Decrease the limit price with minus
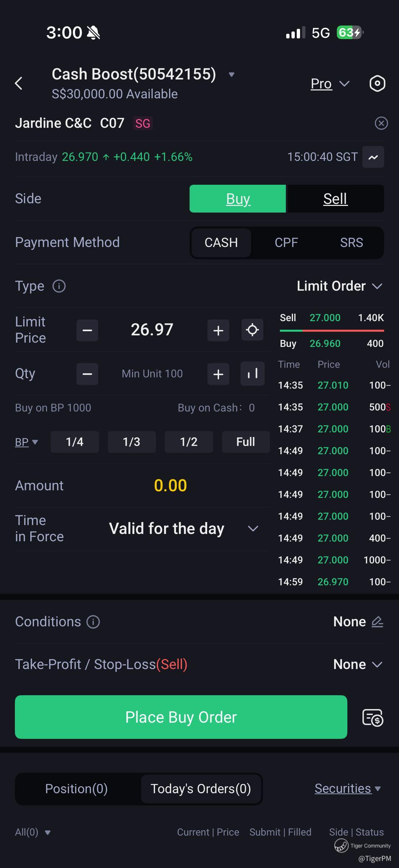 (x=87, y=330)
